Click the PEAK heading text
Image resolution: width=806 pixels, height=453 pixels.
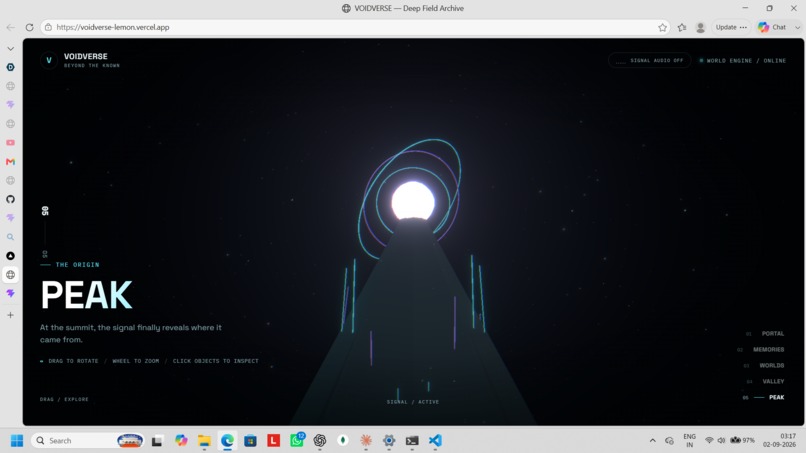86,295
